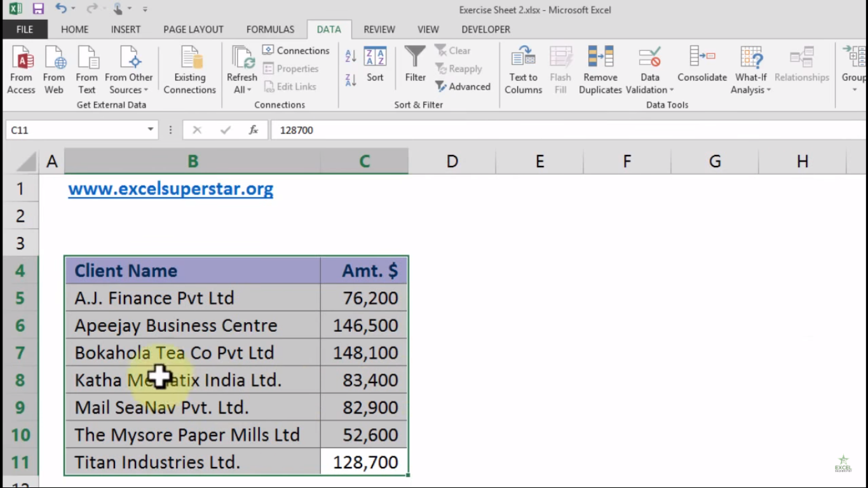Open Advanced filter options

(x=463, y=86)
